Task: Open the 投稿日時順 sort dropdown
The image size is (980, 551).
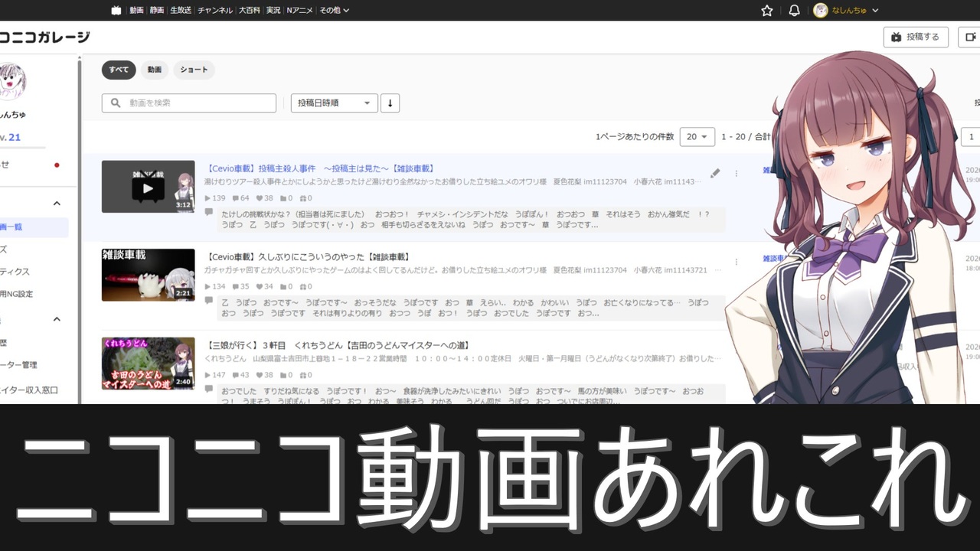Action: pyautogui.click(x=335, y=103)
